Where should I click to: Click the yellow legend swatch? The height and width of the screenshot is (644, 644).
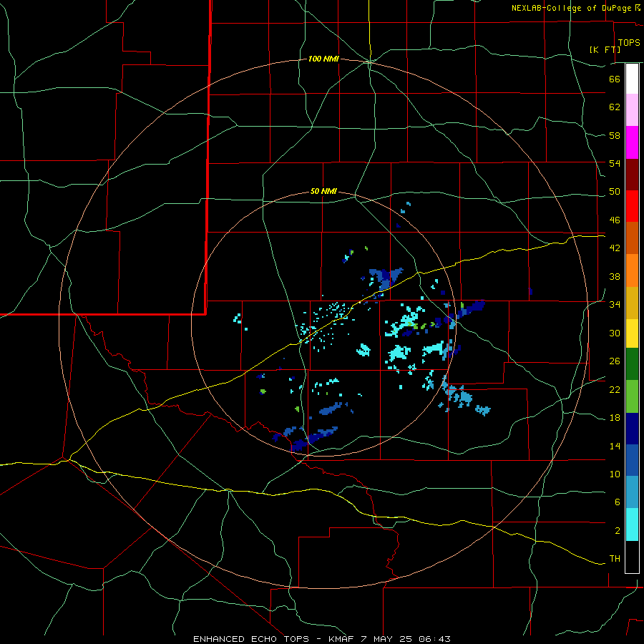(x=632, y=333)
